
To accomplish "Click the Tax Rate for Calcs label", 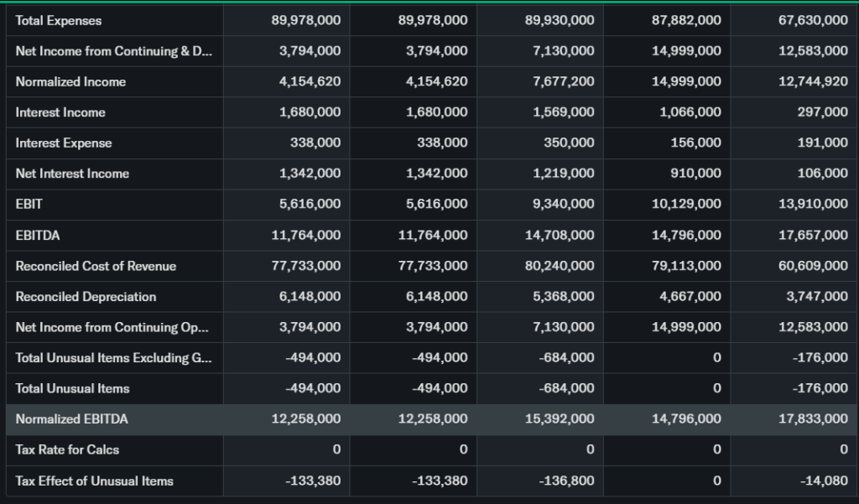I will (67, 449).
